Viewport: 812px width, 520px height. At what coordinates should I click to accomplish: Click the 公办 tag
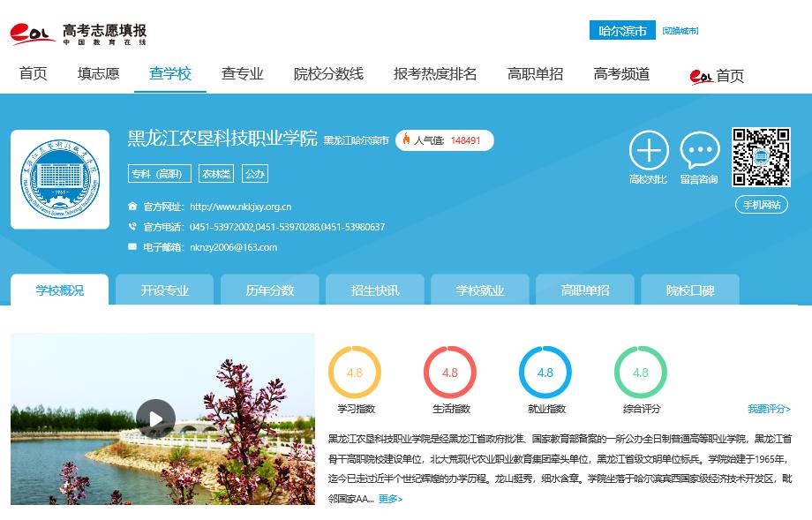255,174
